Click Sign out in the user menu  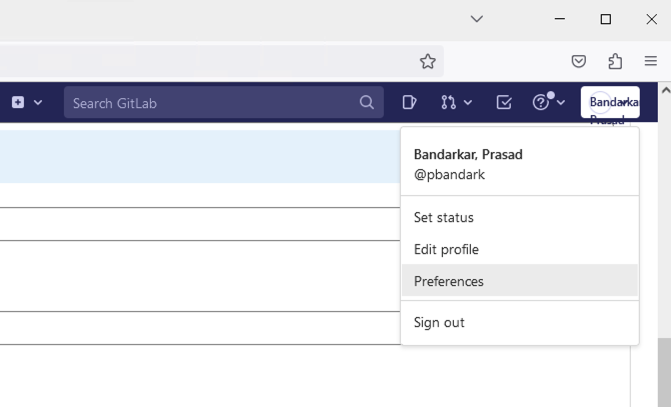click(x=439, y=322)
